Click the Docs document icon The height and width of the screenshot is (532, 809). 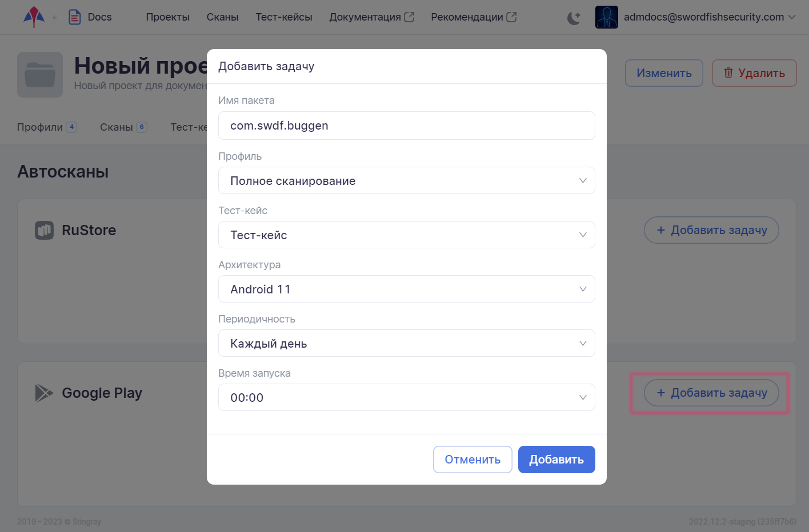point(75,17)
